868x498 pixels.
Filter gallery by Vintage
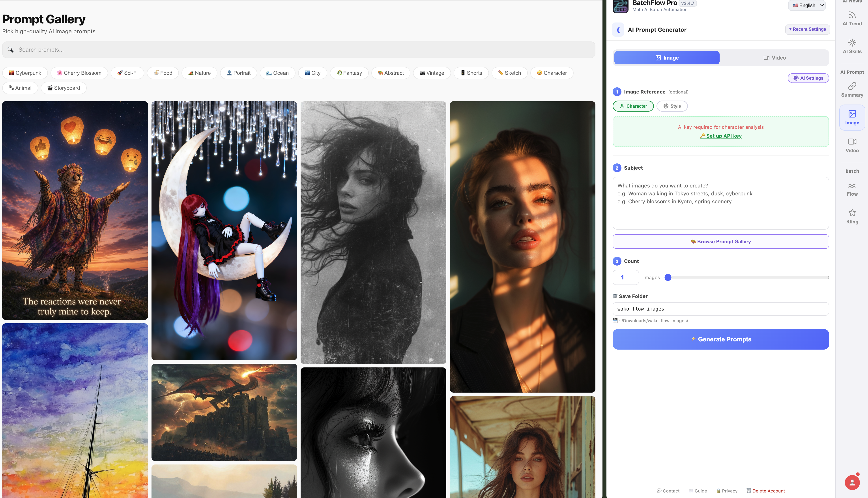(432, 73)
